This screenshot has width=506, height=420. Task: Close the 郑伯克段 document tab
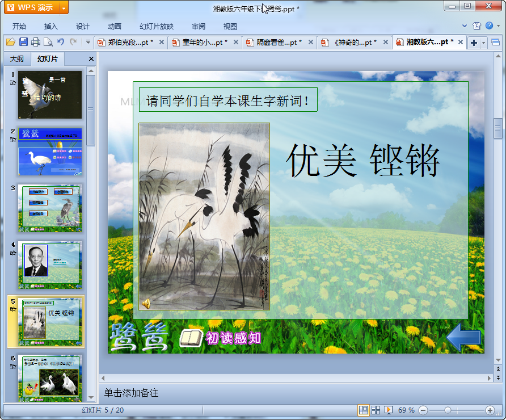coord(162,42)
